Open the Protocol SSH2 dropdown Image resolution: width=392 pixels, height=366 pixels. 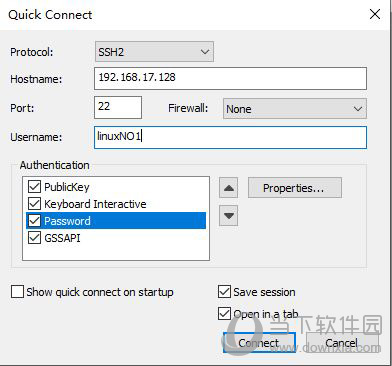(x=154, y=52)
